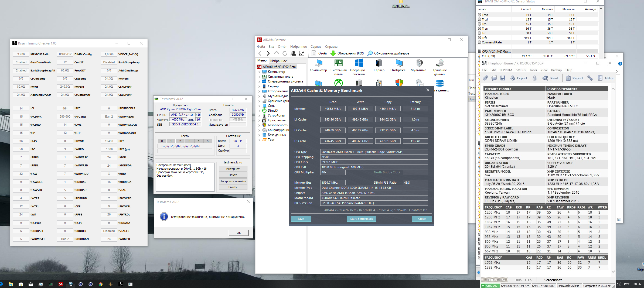Open the Файл menu in AIDA64

pos(261,47)
